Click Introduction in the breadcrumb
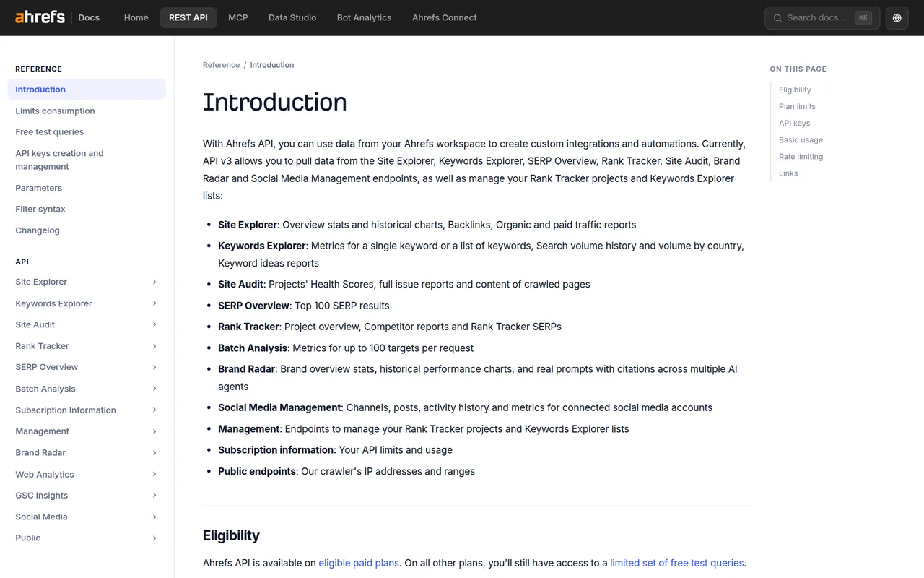924x578 pixels. pyautogui.click(x=272, y=65)
